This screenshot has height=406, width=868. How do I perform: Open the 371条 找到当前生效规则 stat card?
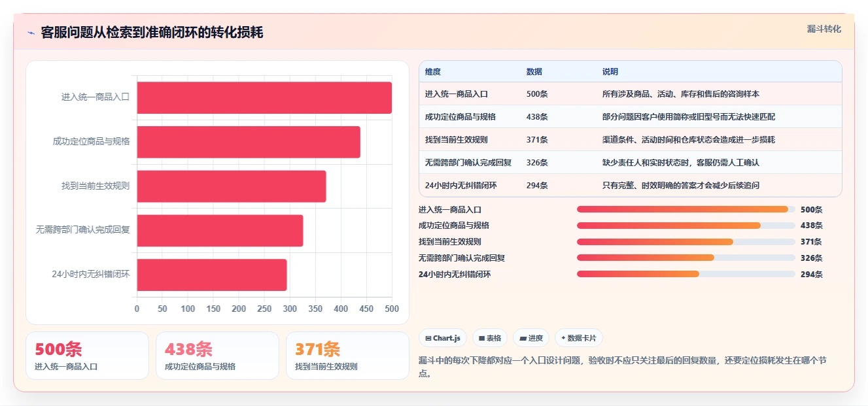click(347, 356)
